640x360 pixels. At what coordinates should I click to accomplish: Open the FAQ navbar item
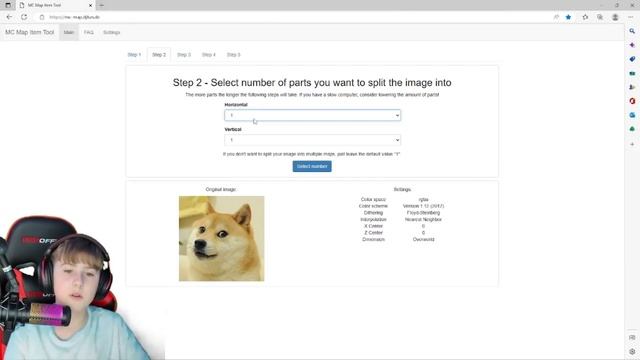tap(89, 32)
